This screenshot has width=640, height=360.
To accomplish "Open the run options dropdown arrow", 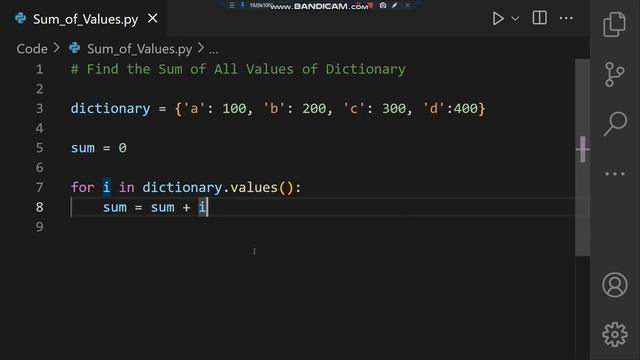I will point(515,19).
